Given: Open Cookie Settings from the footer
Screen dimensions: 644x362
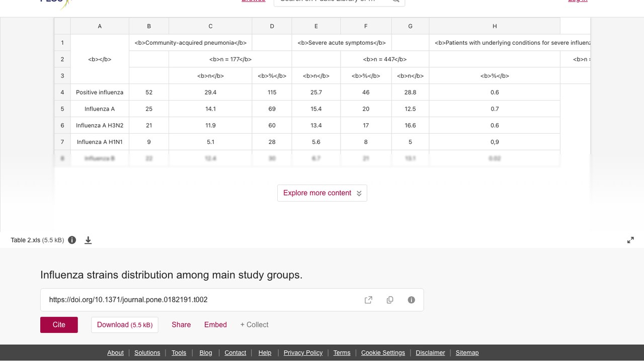Looking at the screenshot, I should point(383,353).
